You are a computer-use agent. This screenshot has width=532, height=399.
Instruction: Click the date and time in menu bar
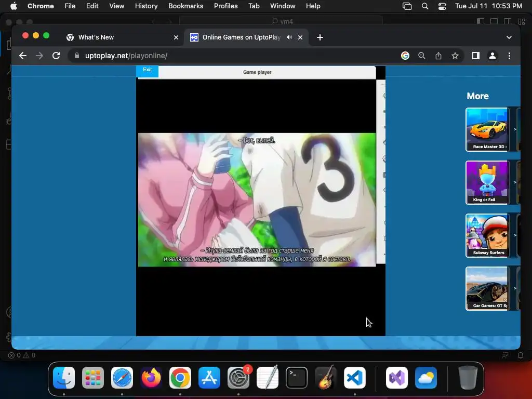(488, 6)
